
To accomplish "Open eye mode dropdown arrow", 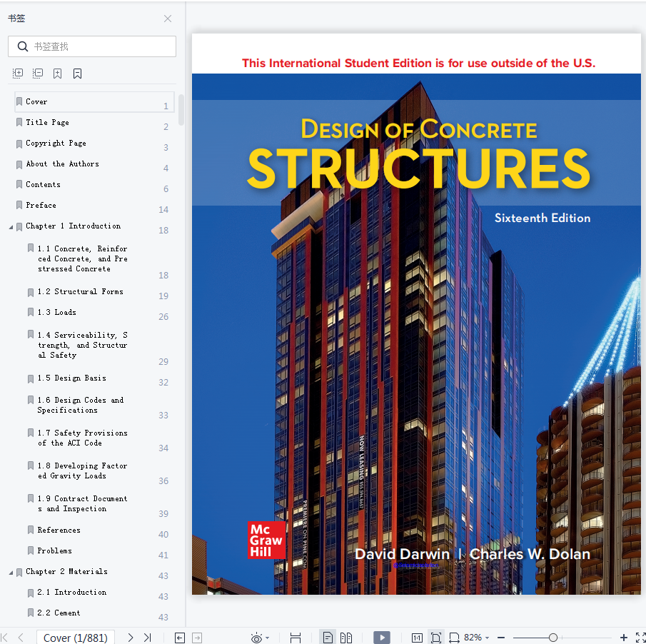I will coord(268,638).
